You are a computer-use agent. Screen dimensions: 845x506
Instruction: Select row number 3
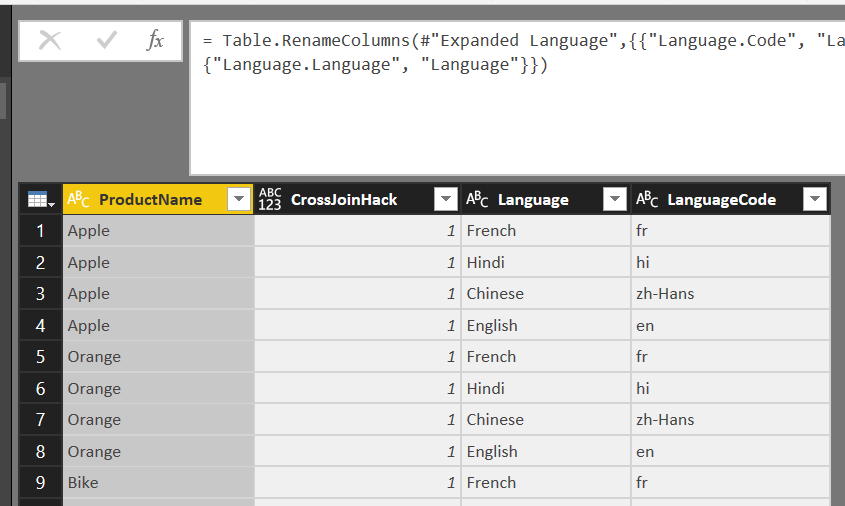41,294
